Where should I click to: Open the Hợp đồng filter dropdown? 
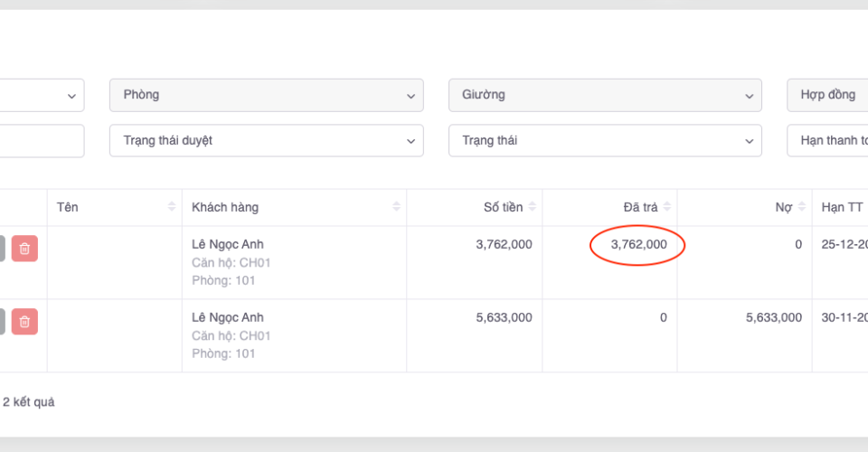(827, 95)
